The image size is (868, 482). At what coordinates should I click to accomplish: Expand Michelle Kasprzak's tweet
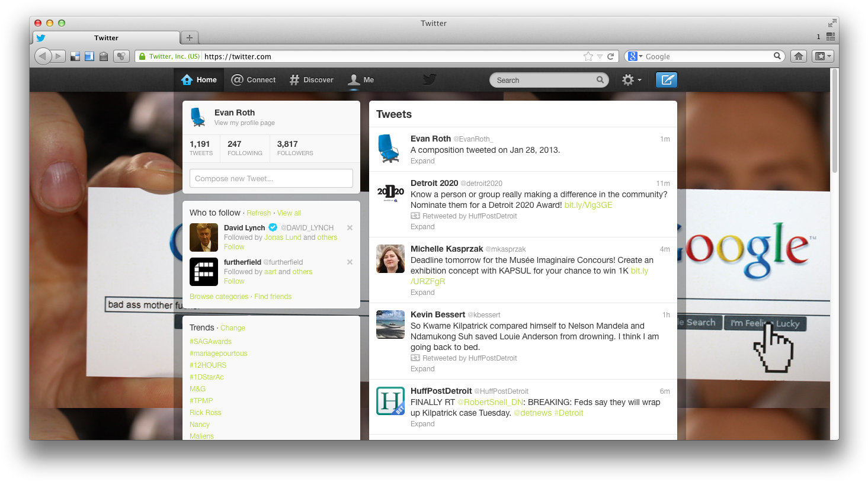click(x=422, y=293)
